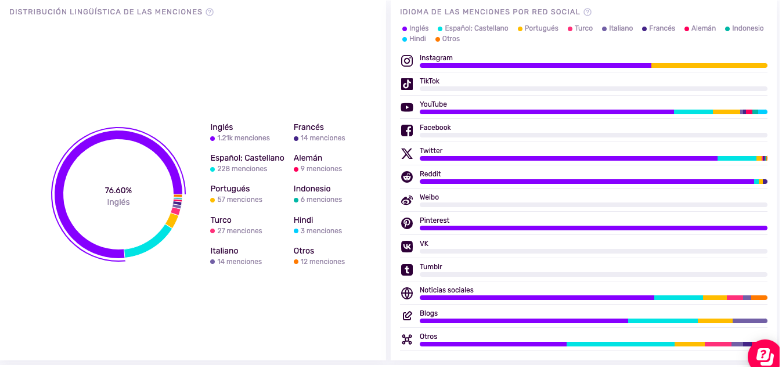Click the Instagram orange Portugués bar segment
The width and height of the screenshot is (784, 367).
(x=709, y=66)
